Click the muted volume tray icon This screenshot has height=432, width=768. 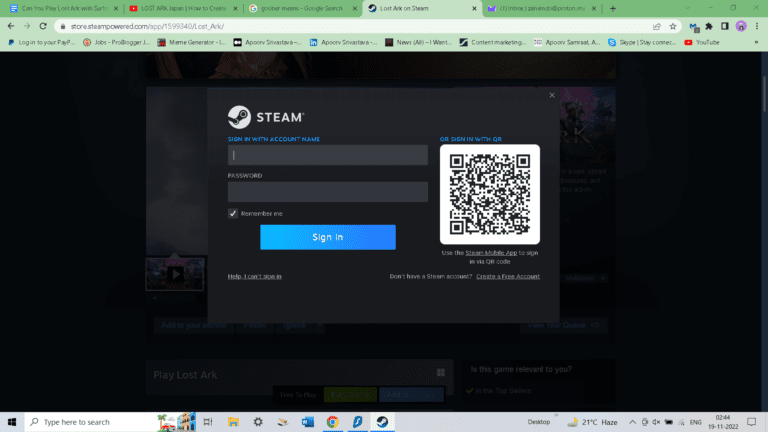click(656, 422)
